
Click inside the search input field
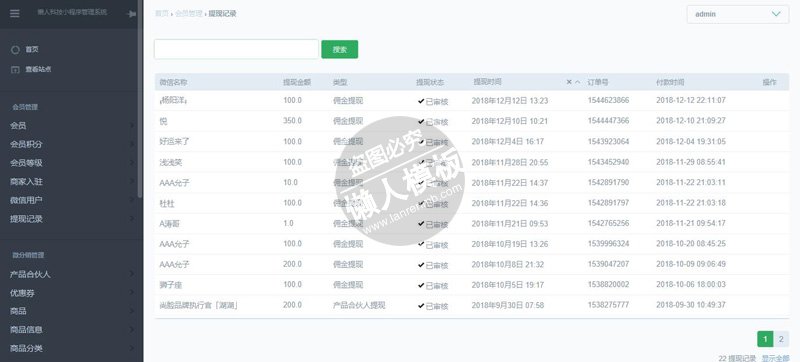tap(236, 49)
